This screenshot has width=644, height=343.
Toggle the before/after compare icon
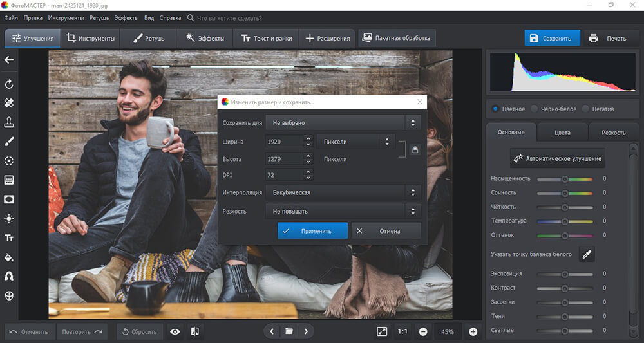click(195, 331)
